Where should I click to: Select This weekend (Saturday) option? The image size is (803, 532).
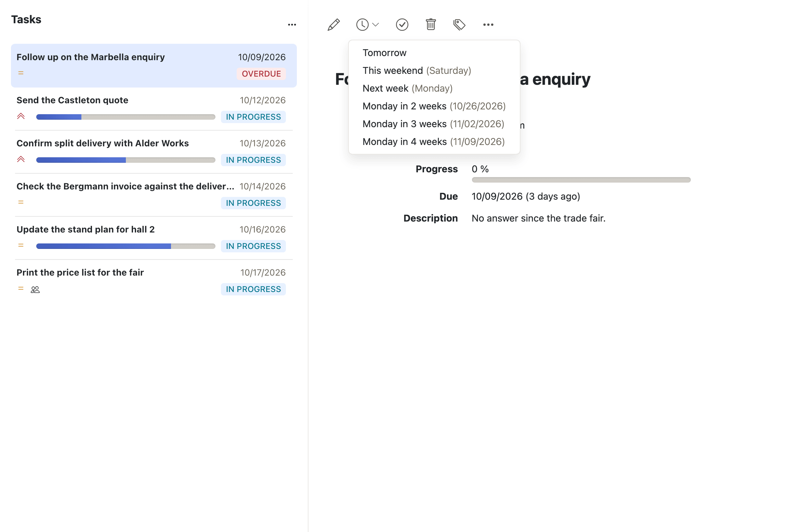click(434, 70)
